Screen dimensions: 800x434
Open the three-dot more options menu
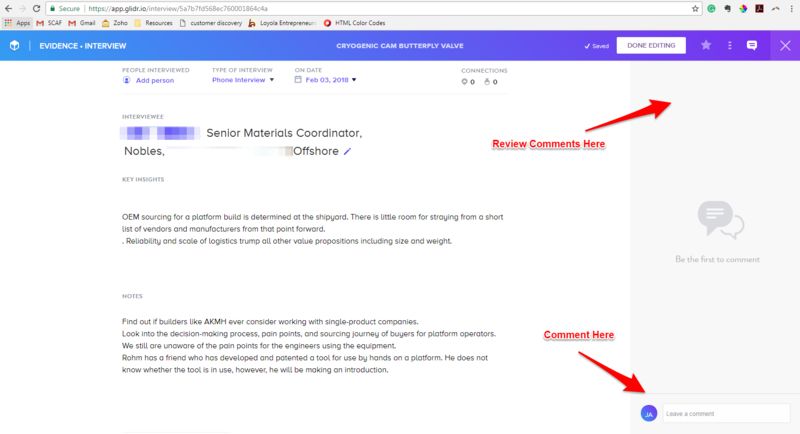(x=730, y=45)
